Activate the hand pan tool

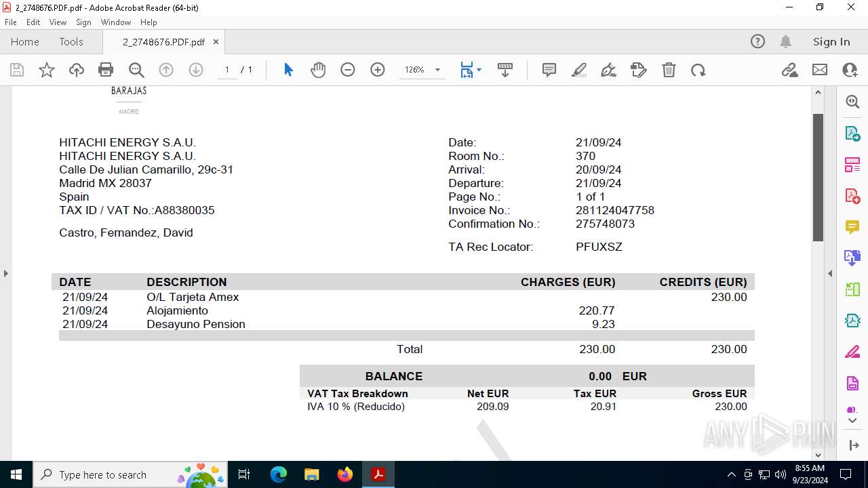pyautogui.click(x=318, y=70)
